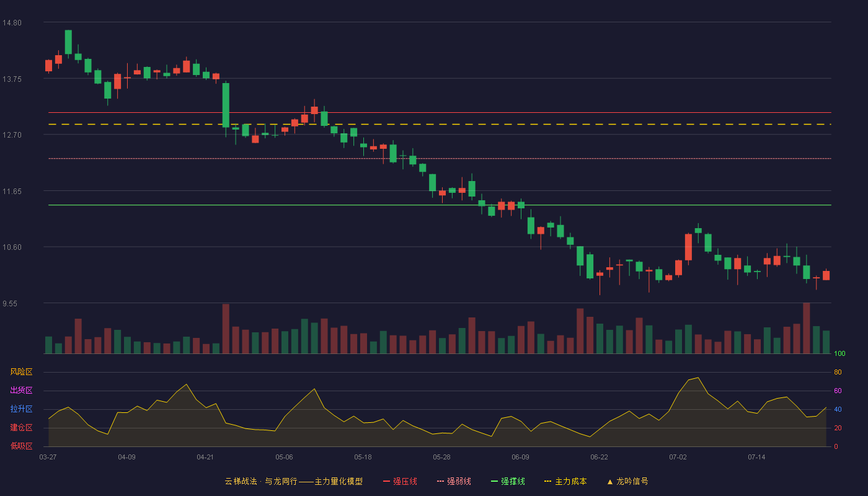
Task: Toggle the 强撑线 legend entry
Action: tap(508, 481)
